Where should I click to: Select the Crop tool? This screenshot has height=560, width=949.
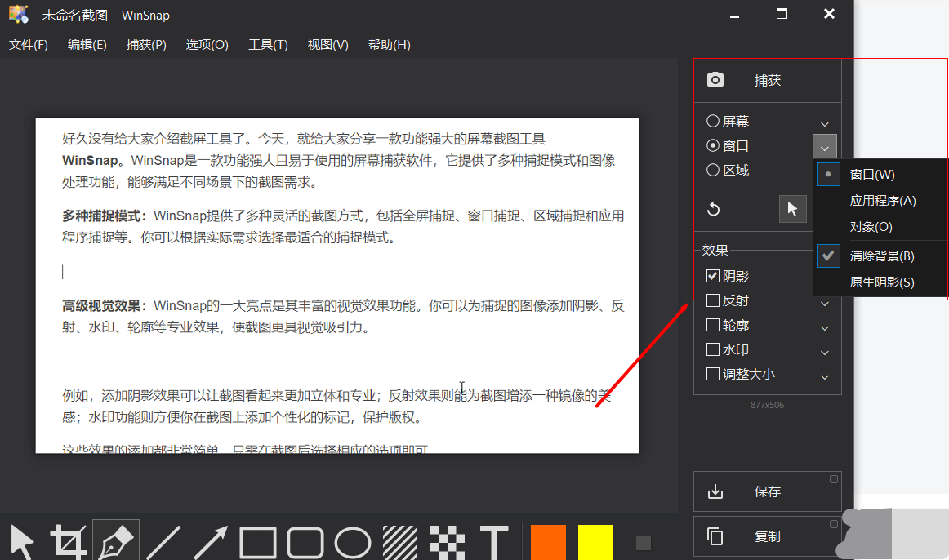point(69,542)
